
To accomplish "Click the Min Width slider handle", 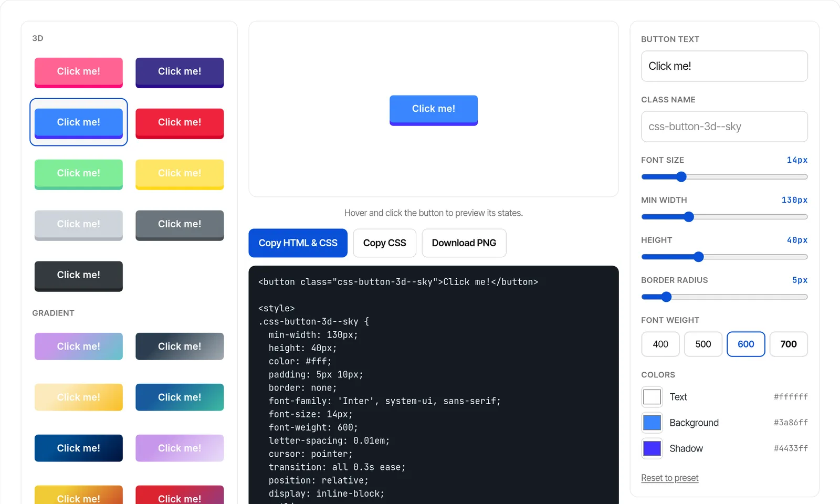I will (x=689, y=217).
